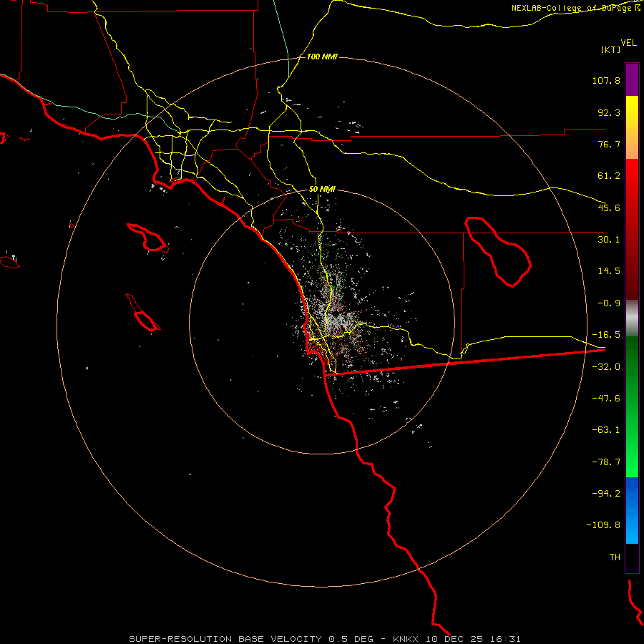Select the -109.8 velocity scale value
Viewport: 644px width, 644px height.
(603, 525)
